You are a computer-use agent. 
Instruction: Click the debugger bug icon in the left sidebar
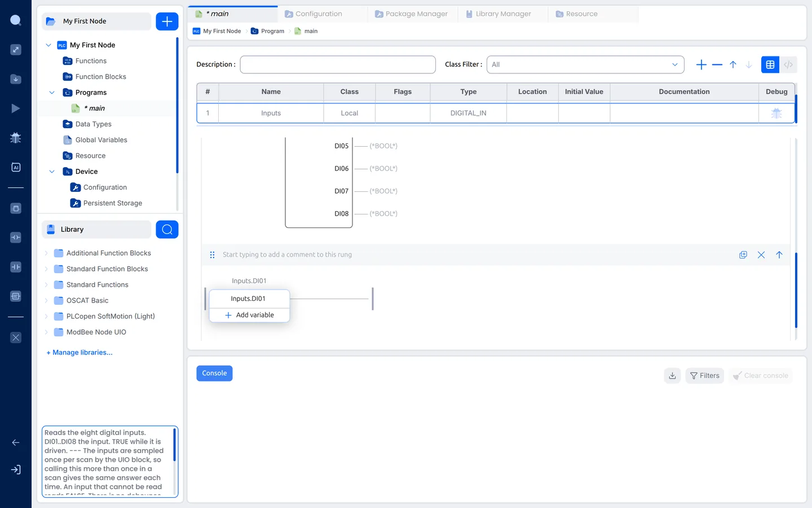point(16,138)
